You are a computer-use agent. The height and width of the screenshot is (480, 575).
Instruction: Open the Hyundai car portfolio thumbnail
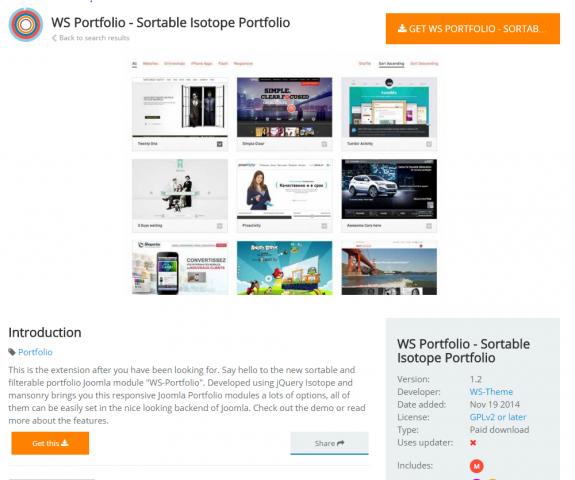click(x=389, y=189)
